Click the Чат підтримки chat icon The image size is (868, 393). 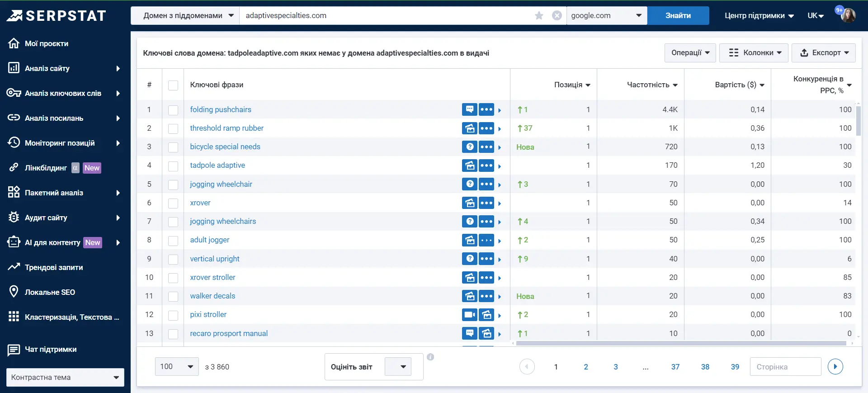click(x=14, y=350)
